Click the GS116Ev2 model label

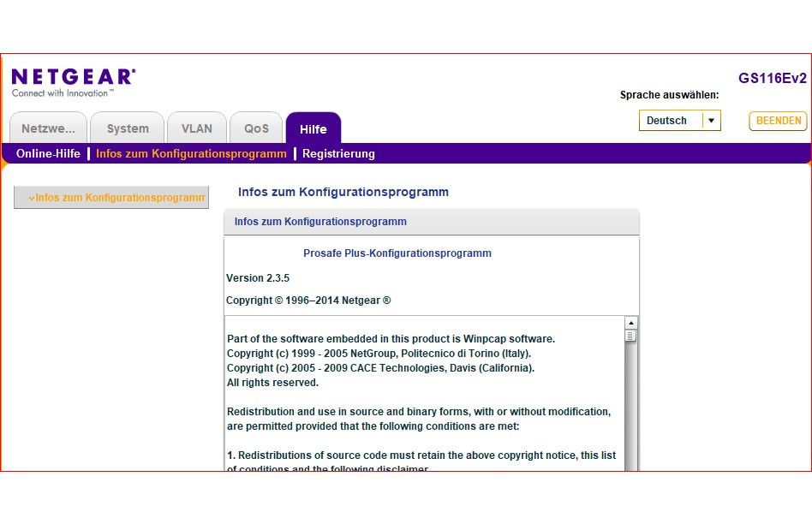pos(772,78)
